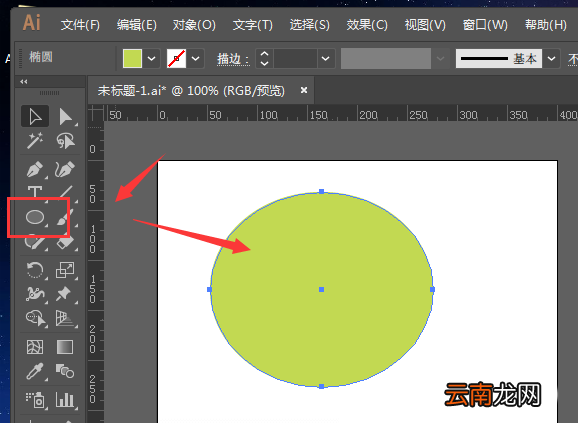This screenshot has height=423, width=578.
Task: Open the 视图(V) menu
Action: pos(425,25)
